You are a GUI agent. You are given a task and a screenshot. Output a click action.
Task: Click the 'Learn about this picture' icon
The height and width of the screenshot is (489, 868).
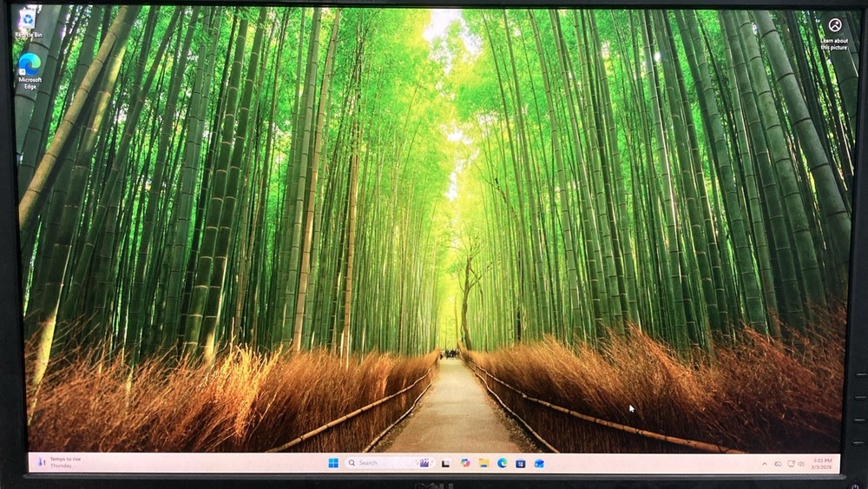click(834, 32)
